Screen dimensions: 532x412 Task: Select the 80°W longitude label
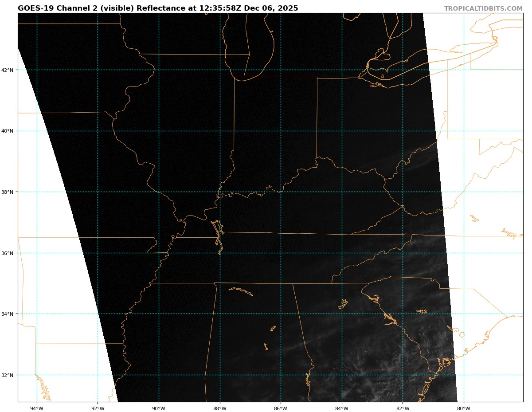pos(464,408)
